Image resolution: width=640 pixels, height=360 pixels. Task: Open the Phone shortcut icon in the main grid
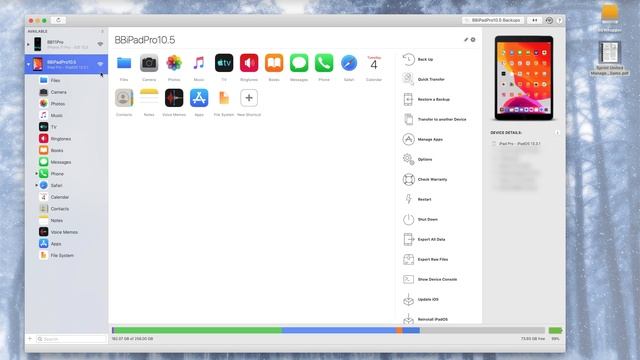324,63
